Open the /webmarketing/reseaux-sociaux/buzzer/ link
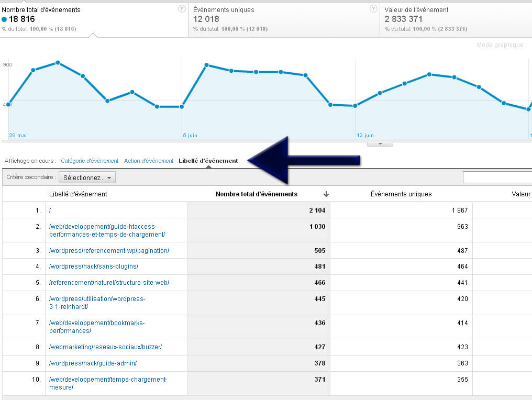This screenshot has height=400, width=532. (105, 347)
